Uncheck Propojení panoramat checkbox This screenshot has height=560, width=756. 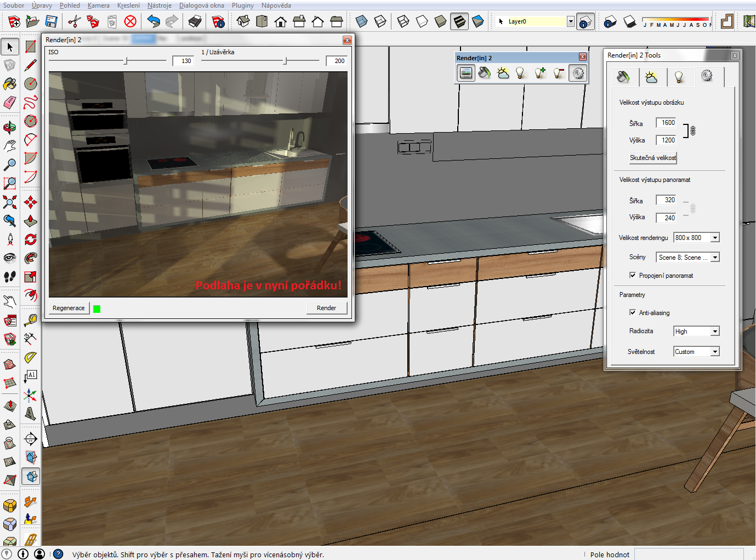coord(633,276)
